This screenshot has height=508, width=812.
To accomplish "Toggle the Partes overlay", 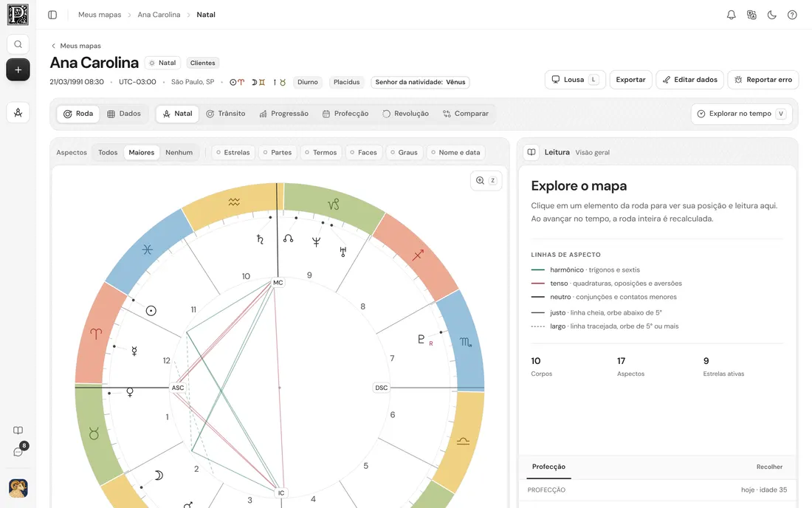I will click(277, 152).
